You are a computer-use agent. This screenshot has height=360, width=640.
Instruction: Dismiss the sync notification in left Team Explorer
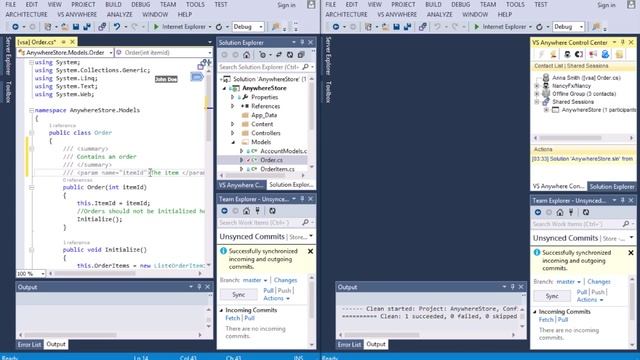310,251
